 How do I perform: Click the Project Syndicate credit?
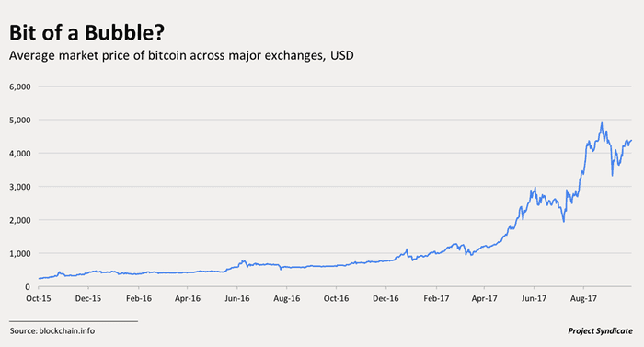pyautogui.click(x=601, y=331)
